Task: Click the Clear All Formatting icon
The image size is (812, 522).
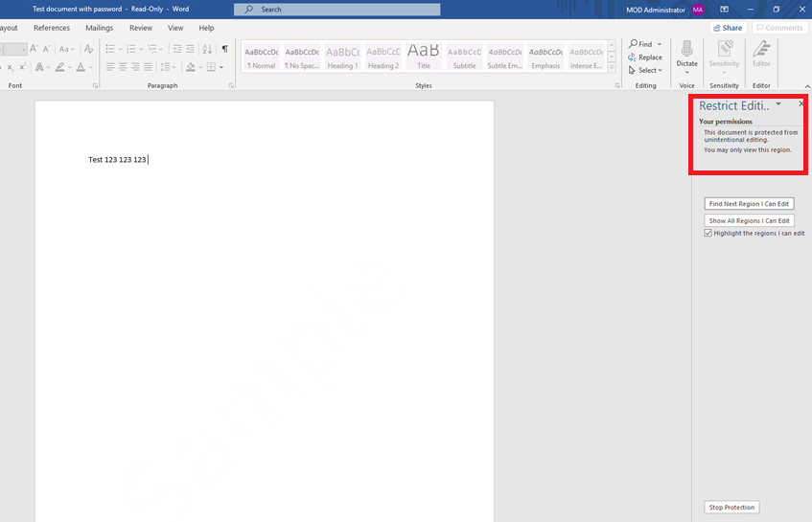Action: tap(89, 49)
